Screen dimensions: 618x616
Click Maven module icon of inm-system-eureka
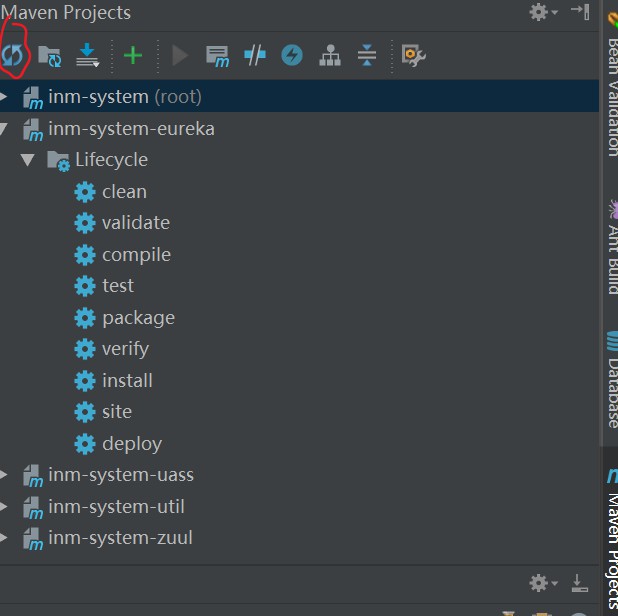33,130
